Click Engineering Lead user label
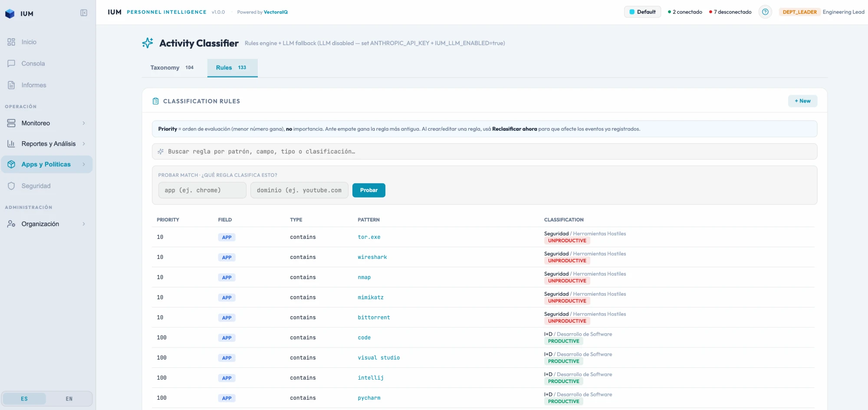This screenshot has height=410, width=868. [x=843, y=12]
